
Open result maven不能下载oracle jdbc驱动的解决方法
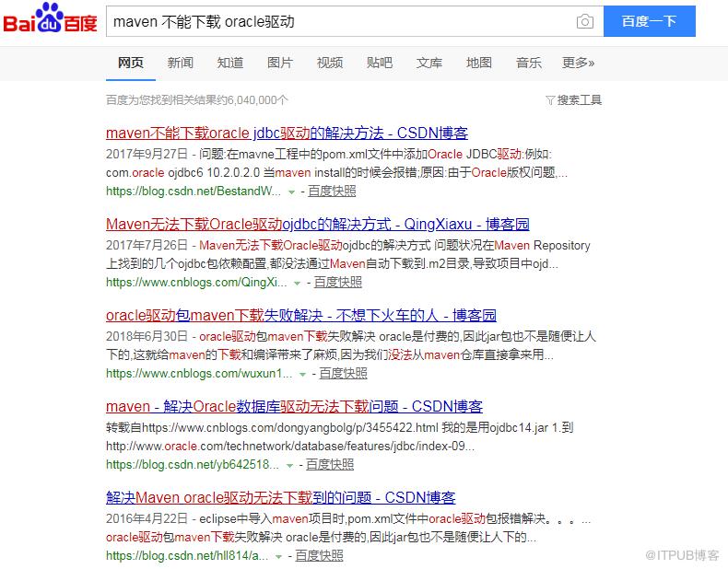click(287, 134)
